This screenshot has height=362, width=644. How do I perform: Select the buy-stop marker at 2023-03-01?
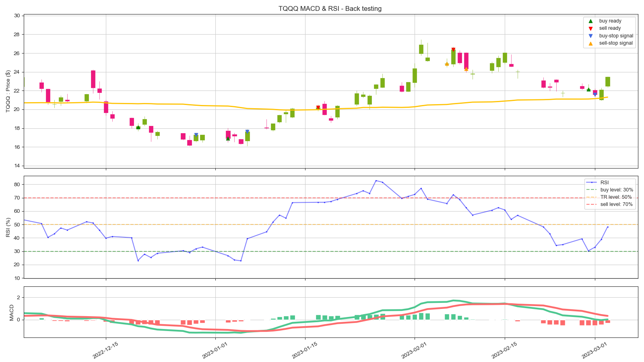coord(595,95)
